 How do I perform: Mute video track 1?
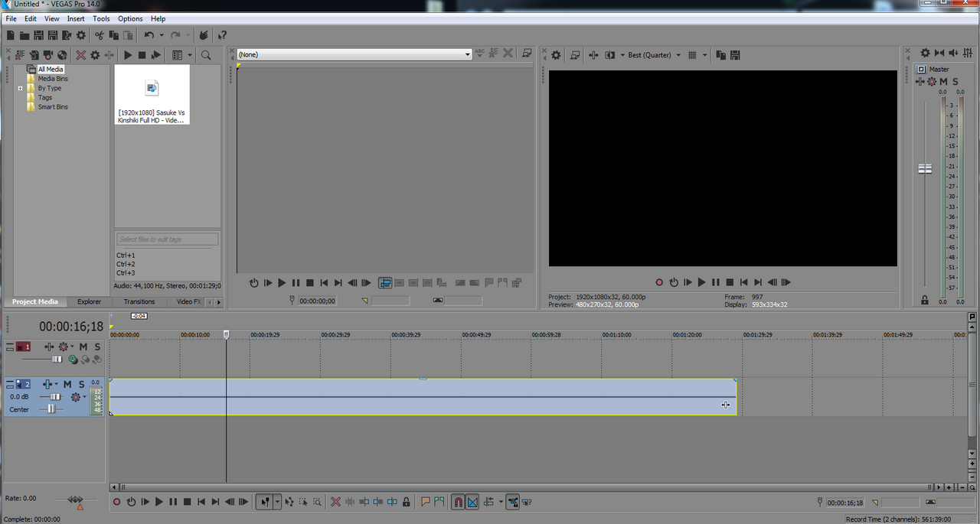[x=83, y=347]
